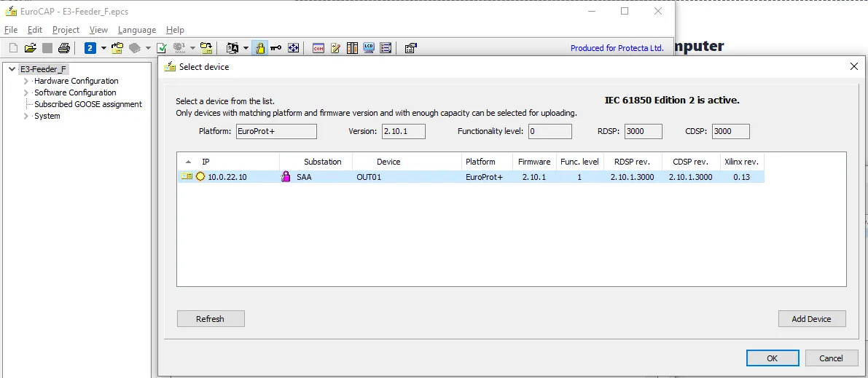Confirm device selection with OK
Screen dimensions: 868x378
tap(773, 358)
